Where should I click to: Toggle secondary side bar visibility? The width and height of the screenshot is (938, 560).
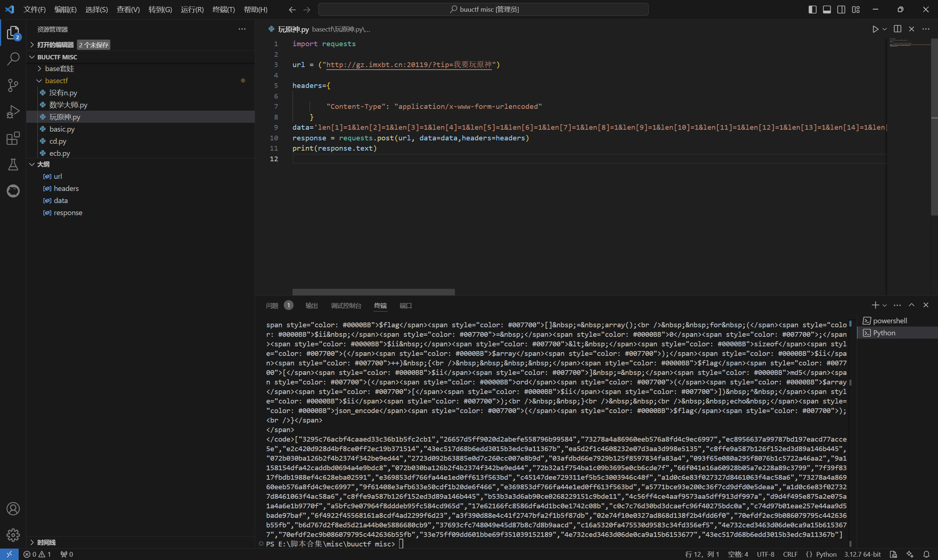click(841, 10)
